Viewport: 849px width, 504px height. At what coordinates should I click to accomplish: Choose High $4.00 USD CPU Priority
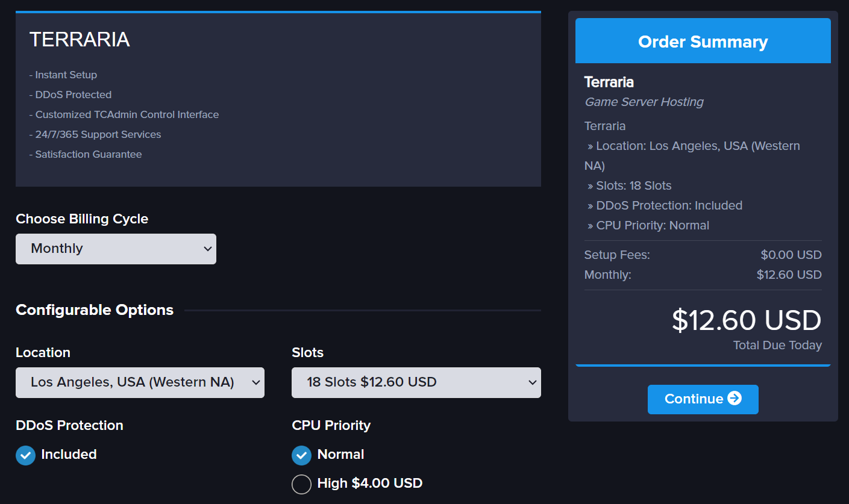click(301, 484)
